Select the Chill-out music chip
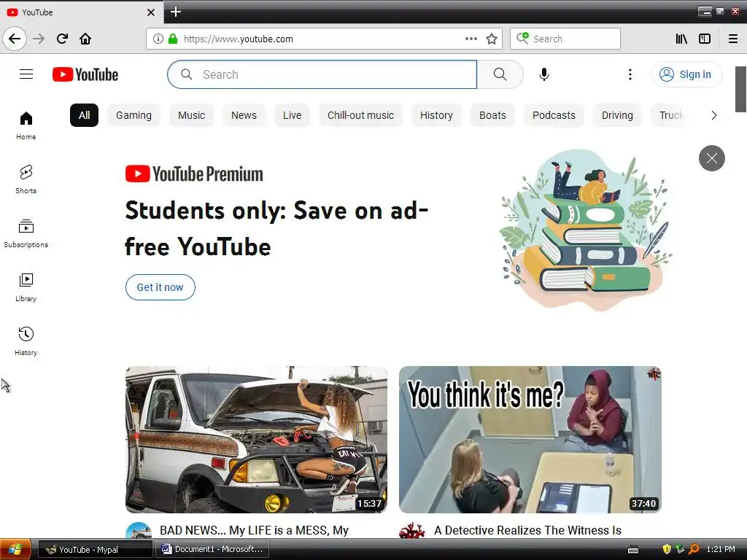Screen dimensions: 747x560 tap(360, 115)
